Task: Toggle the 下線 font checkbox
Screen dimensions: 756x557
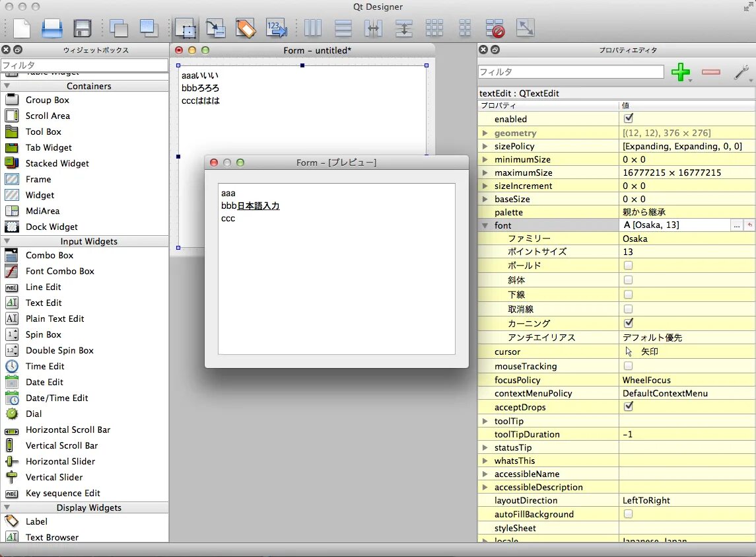Action: pyautogui.click(x=628, y=295)
